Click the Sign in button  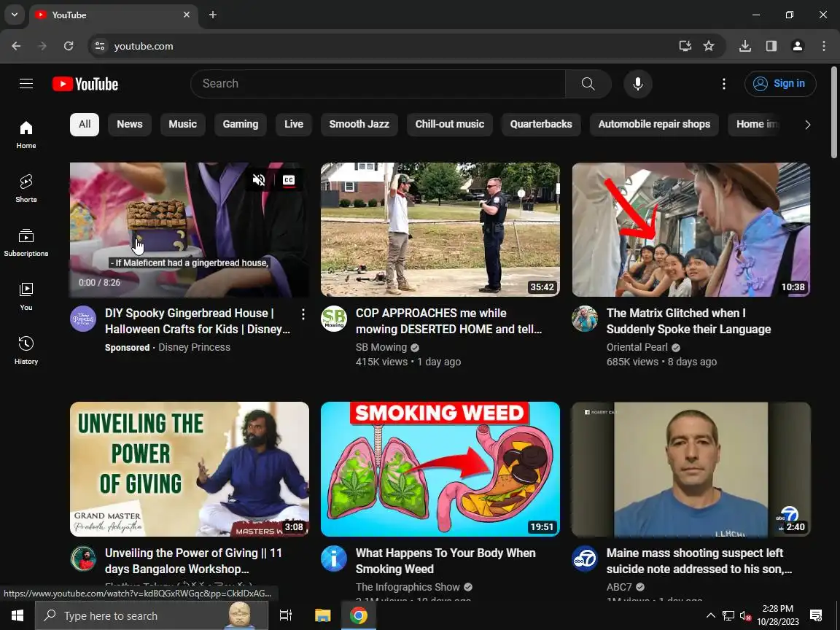[780, 84]
